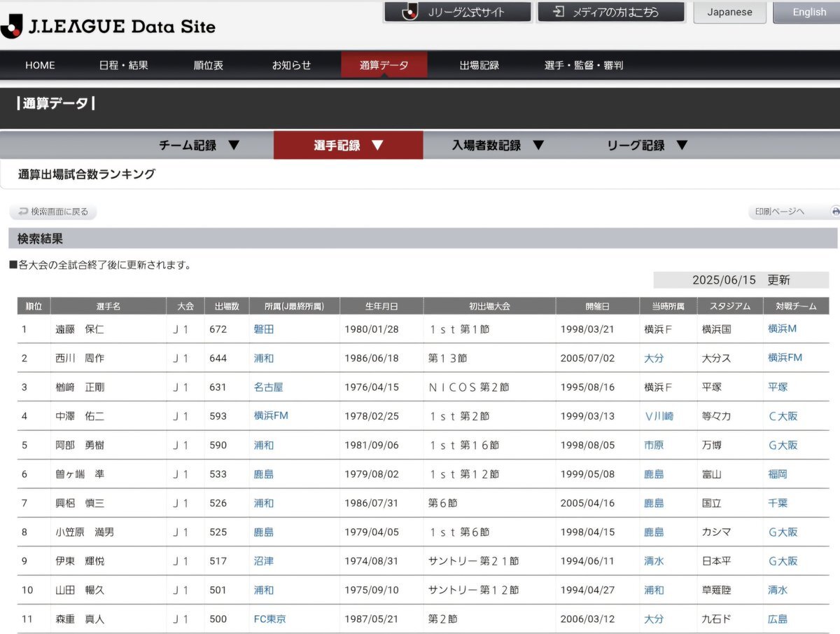Switch language to English

coord(808,12)
